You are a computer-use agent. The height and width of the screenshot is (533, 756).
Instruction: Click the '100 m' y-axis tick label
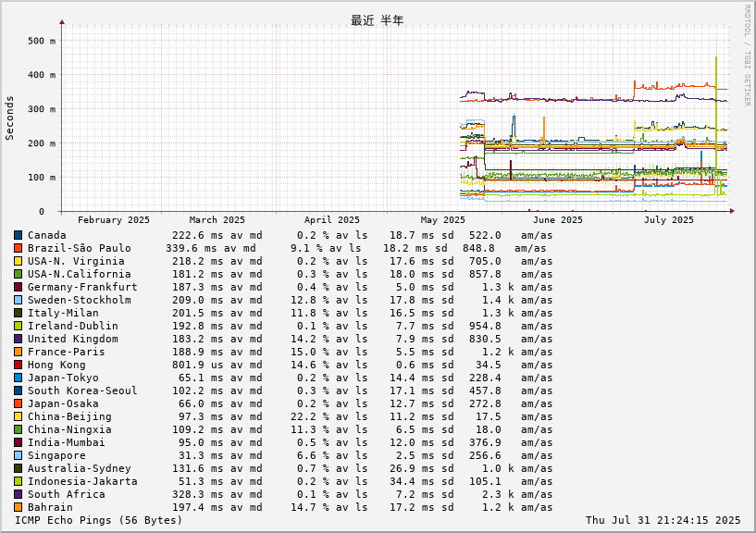pyautogui.click(x=42, y=178)
